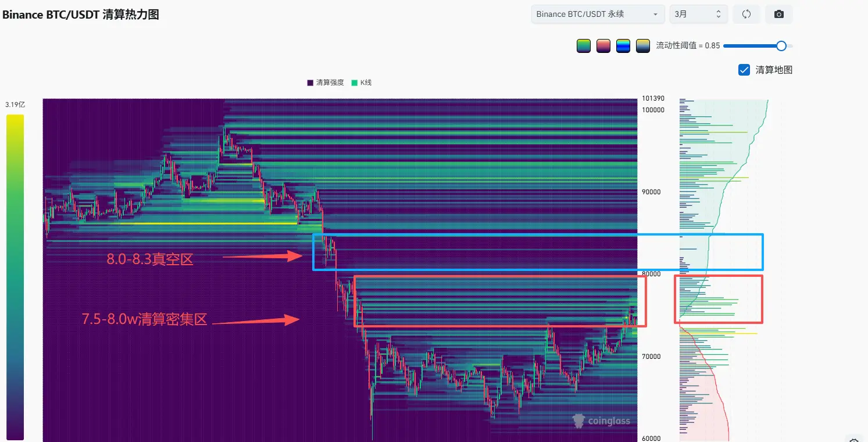Click the 60000 price axis label

coord(651,438)
